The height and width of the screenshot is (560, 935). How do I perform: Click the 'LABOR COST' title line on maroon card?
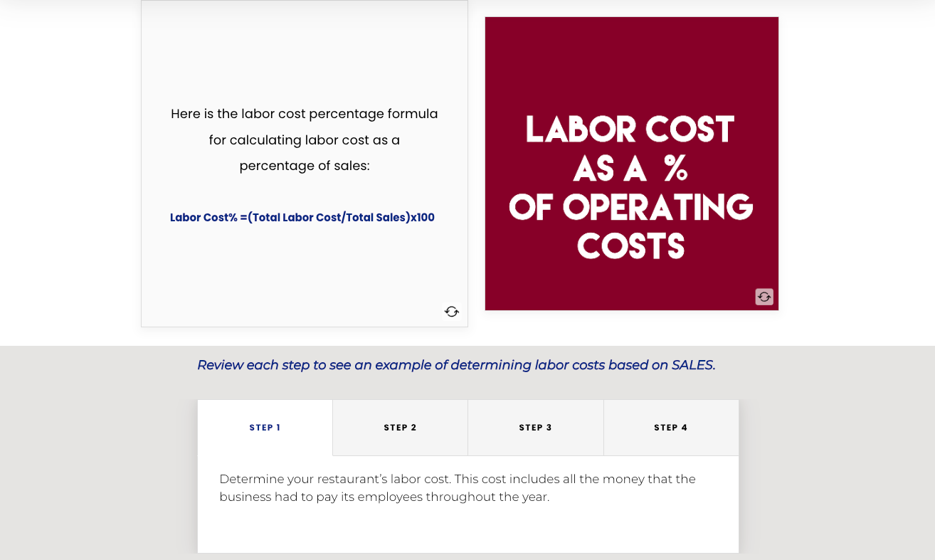tap(630, 130)
